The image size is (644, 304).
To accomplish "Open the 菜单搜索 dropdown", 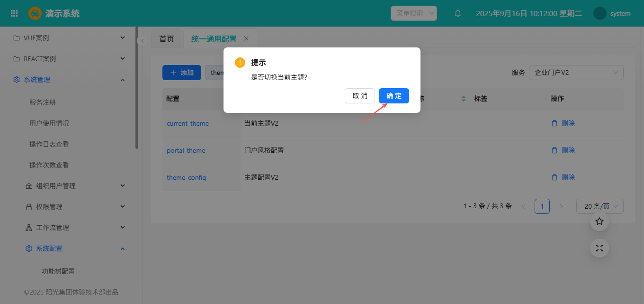I will pyautogui.click(x=413, y=13).
